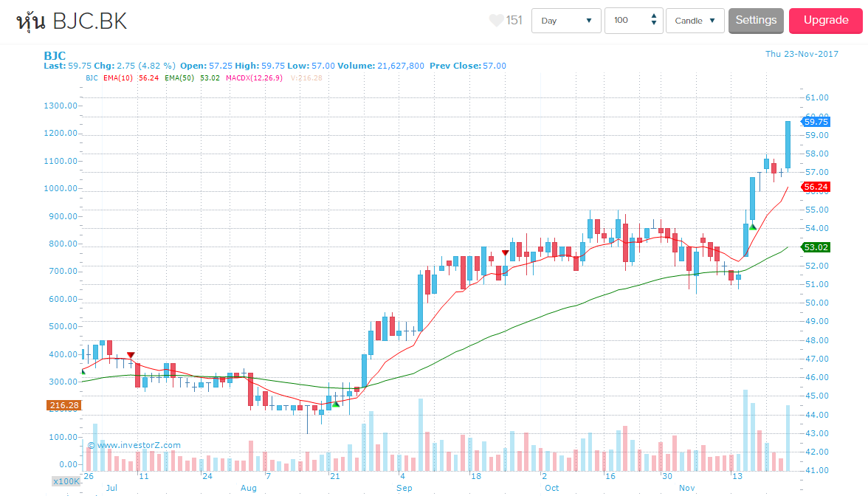This screenshot has width=868, height=496.
Task: Open the Settings button
Action: pos(756,21)
